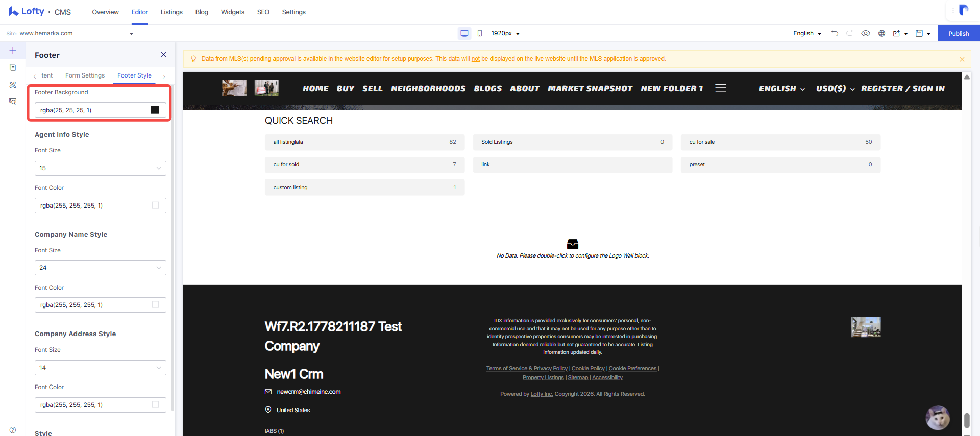Expand the USD($) currency selector
980x436 pixels.
point(835,88)
